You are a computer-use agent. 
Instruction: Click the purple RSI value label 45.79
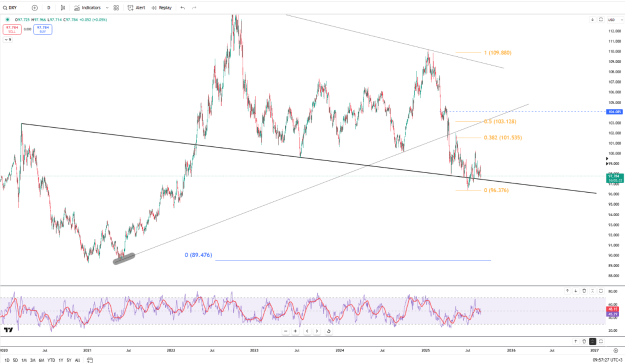612,314
